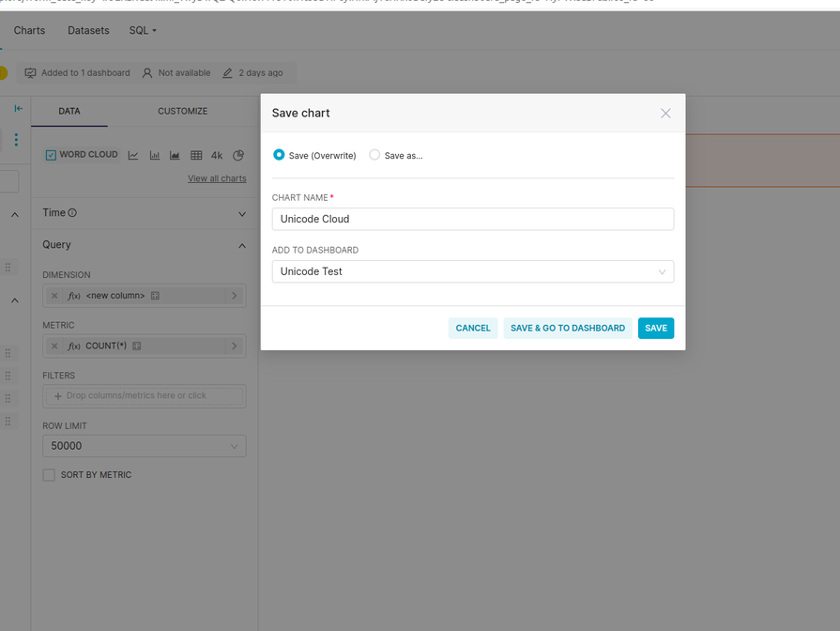Click Save & Go To Dashboard button
The image size is (840, 631).
tap(567, 328)
